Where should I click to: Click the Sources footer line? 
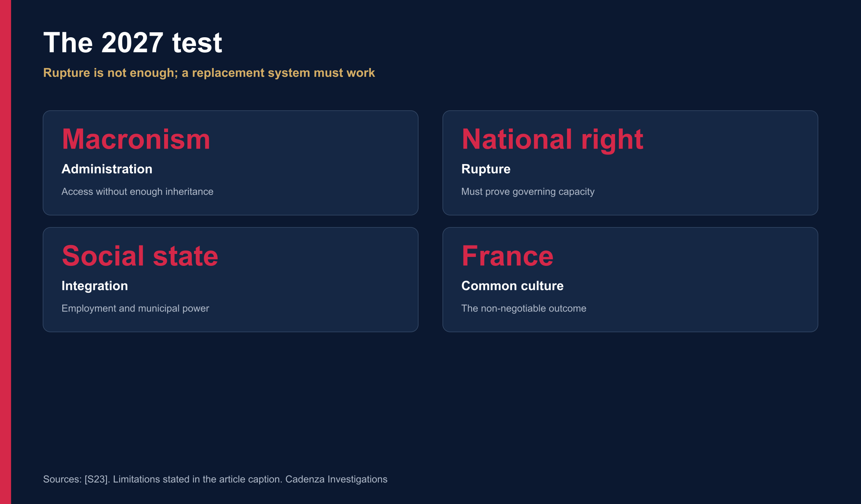(x=215, y=479)
